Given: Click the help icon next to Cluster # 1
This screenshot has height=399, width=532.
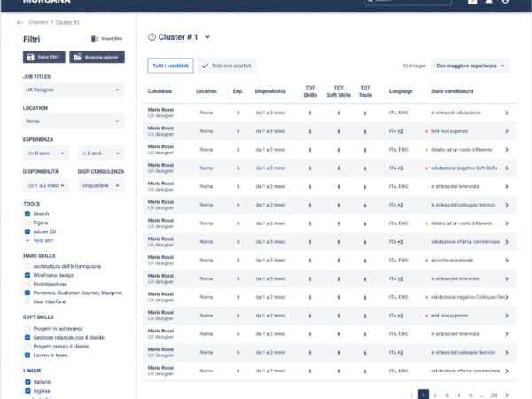Looking at the screenshot, I should (x=152, y=37).
